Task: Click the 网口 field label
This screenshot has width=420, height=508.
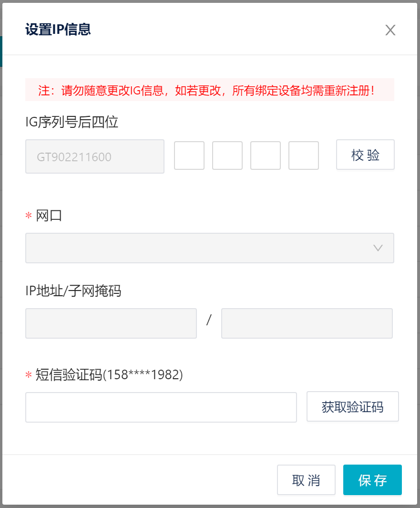Action: click(x=49, y=216)
